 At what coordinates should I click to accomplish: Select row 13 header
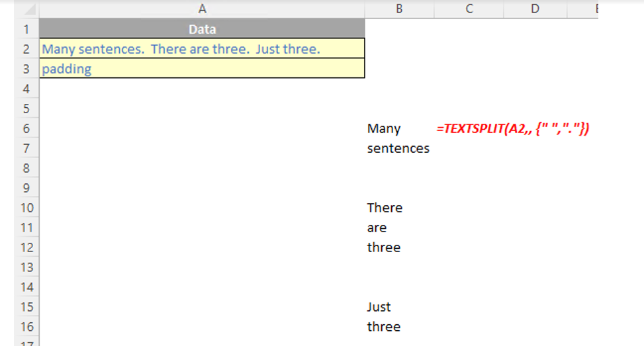26,267
